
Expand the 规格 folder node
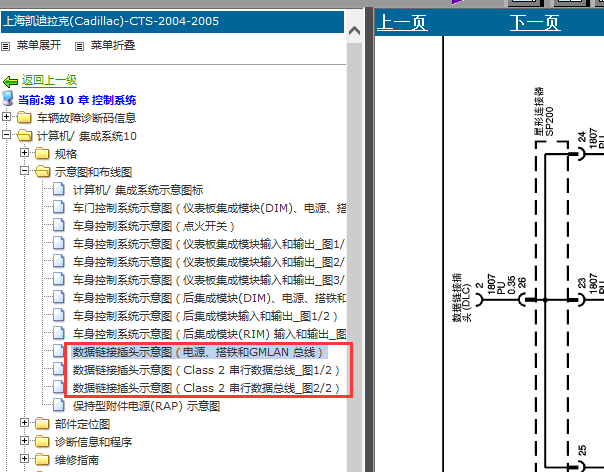pos(25,153)
